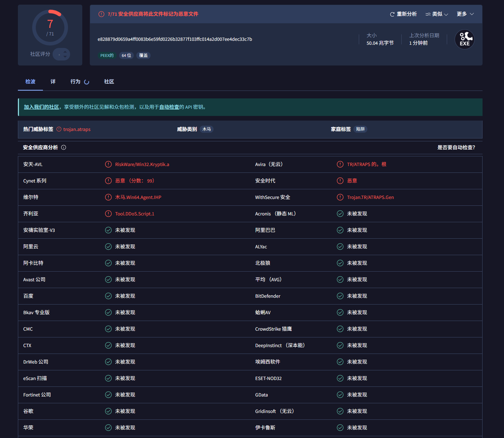This screenshot has width=504, height=438.
Task: Click the green check icon for BitDefender
Action: click(340, 296)
